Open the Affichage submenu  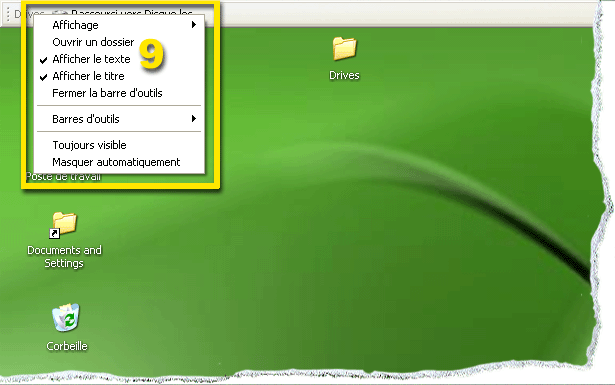[x=119, y=25]
